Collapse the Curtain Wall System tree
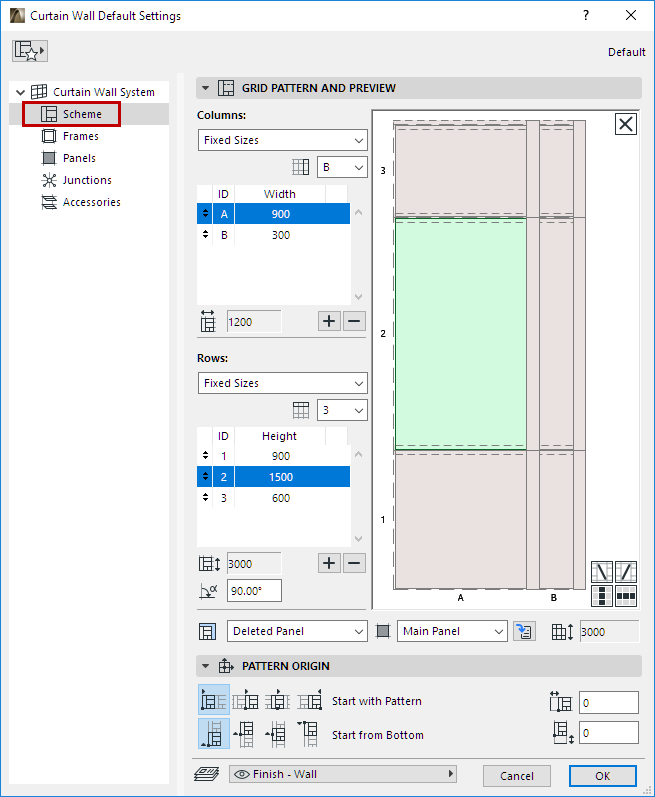Screen dimensions: 655x797 coord(20,93)
